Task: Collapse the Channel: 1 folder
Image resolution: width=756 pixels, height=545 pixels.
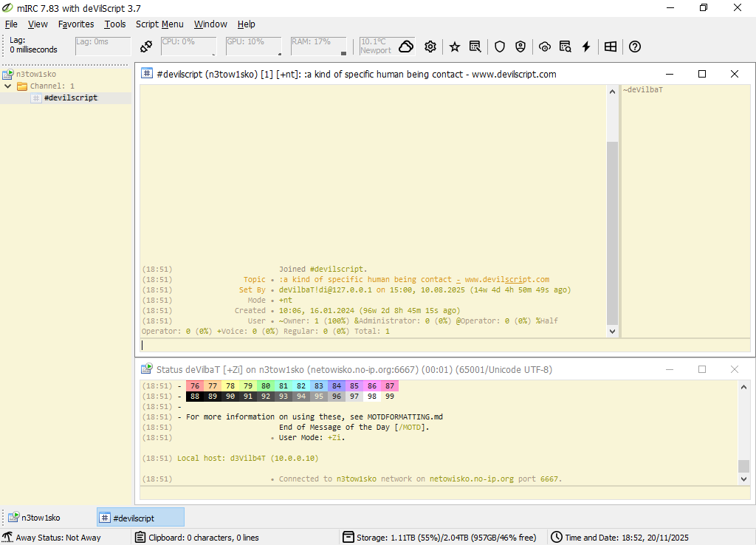Action: tap(8, 86)
